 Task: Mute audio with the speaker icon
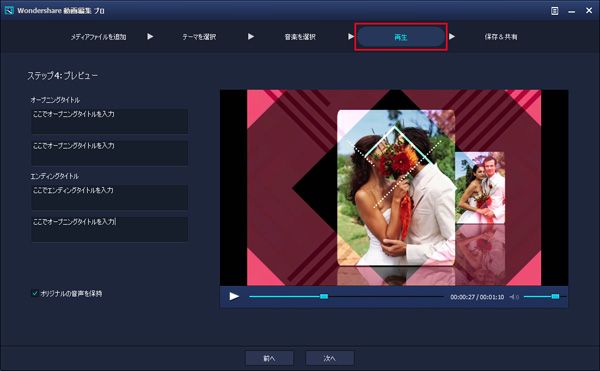point(514,297)
